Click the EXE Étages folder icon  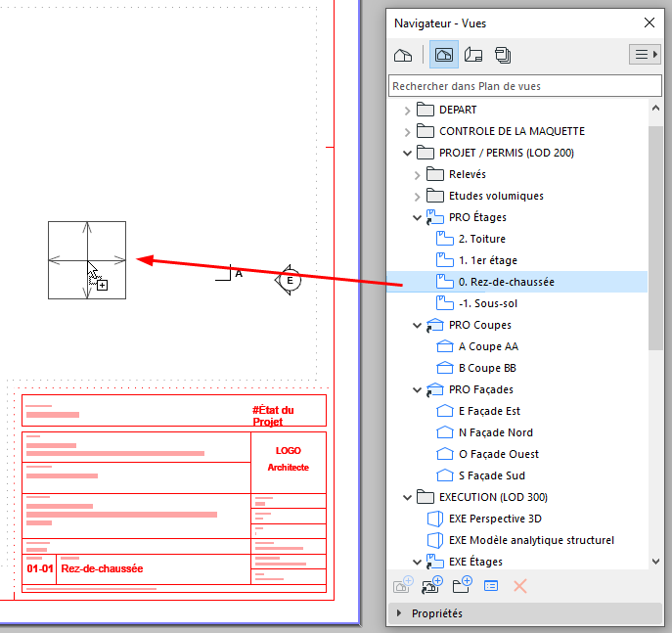(x=434, y=562)
